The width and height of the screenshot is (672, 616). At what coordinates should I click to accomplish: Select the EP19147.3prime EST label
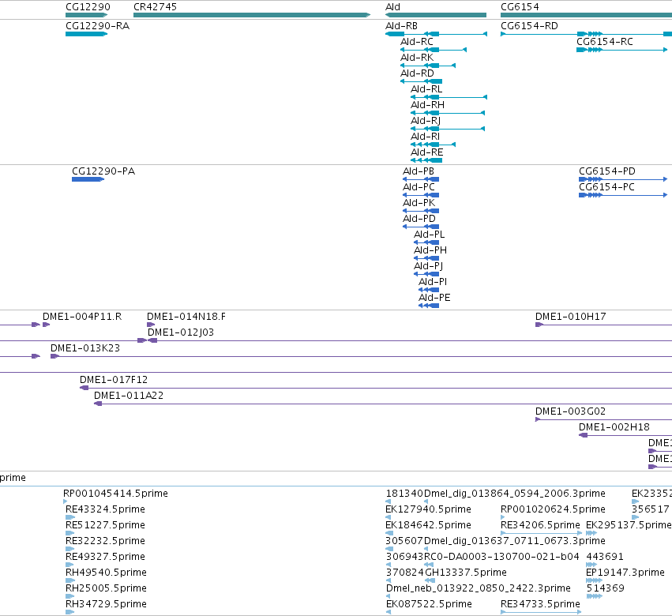tap(625, 573)
